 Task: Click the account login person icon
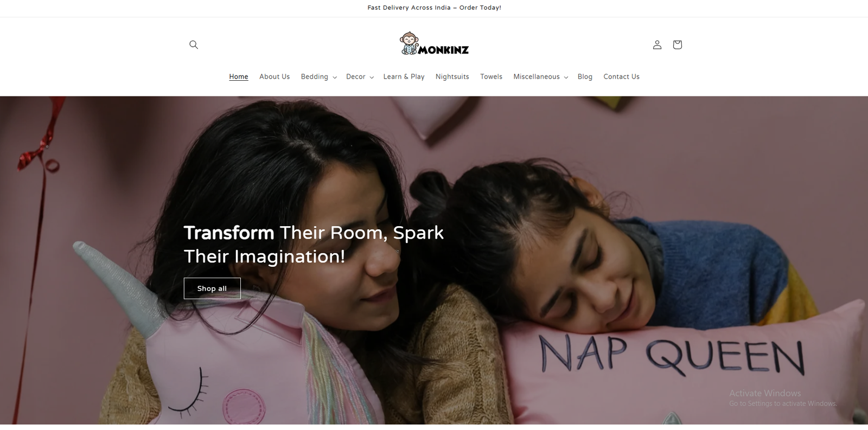point(657,44)
